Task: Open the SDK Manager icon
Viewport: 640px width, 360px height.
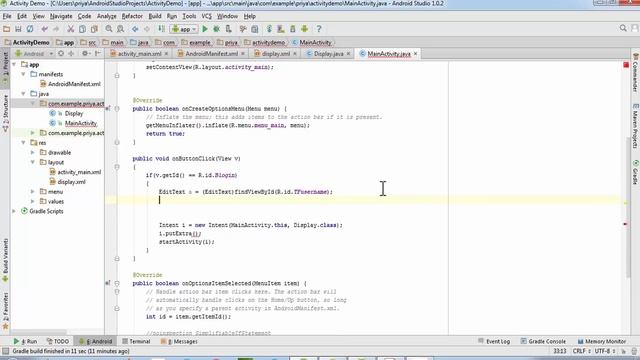Action: point(293,29)
